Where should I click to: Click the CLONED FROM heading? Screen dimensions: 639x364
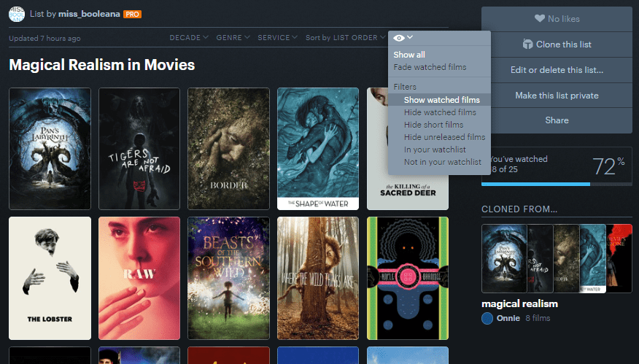pyautogui.click(x=519, y=209)
